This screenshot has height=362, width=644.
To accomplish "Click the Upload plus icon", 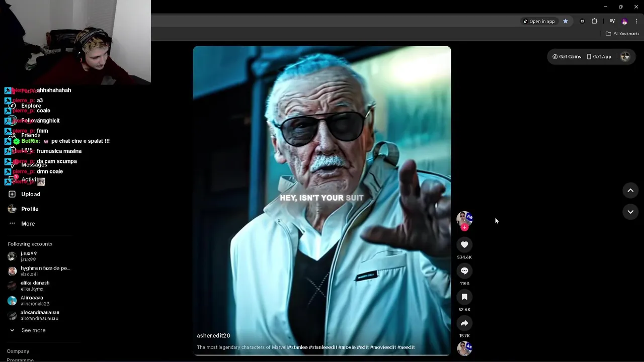I will click(x=12, y=194).
